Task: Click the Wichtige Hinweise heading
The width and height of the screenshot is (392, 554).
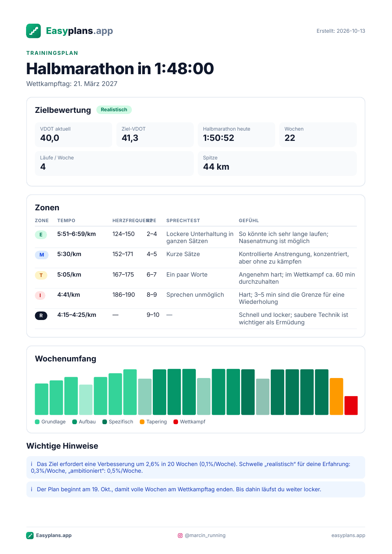Action: 62,446
